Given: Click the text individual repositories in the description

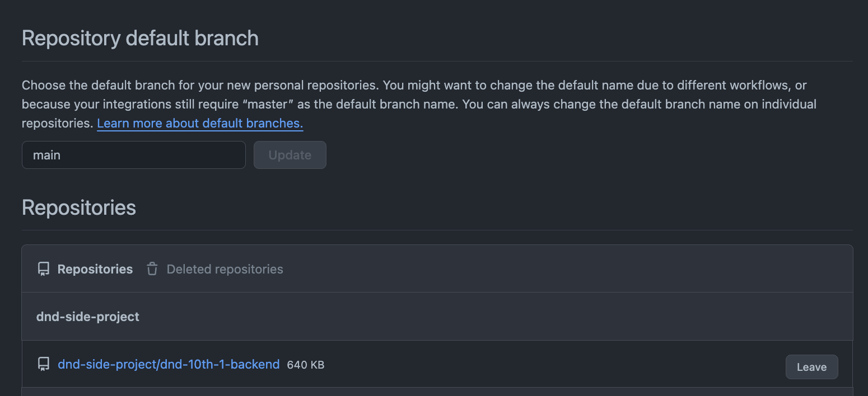Looking at the screenshot, I should 419,114.
